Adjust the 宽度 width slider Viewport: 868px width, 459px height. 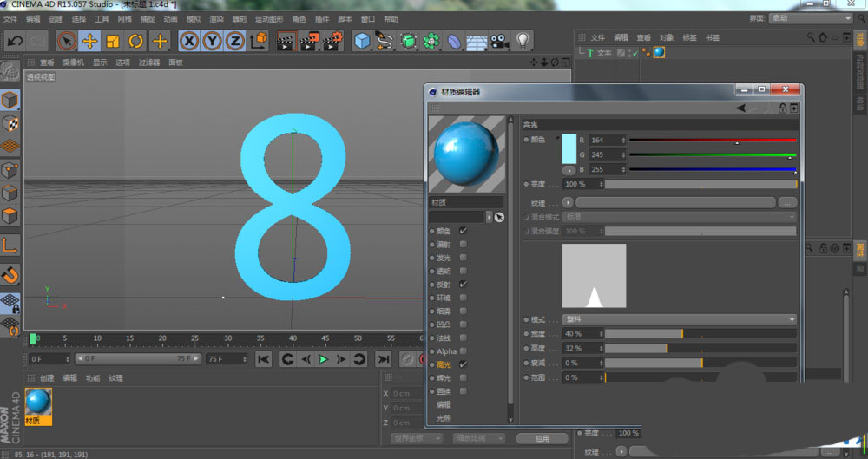[x=700, y=334]
